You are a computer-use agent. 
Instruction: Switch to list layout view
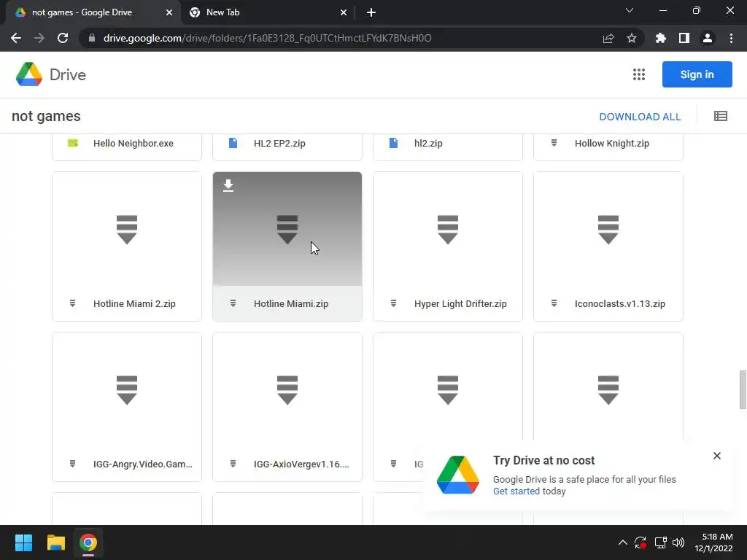pyautogui.click(x=720, y=116)
